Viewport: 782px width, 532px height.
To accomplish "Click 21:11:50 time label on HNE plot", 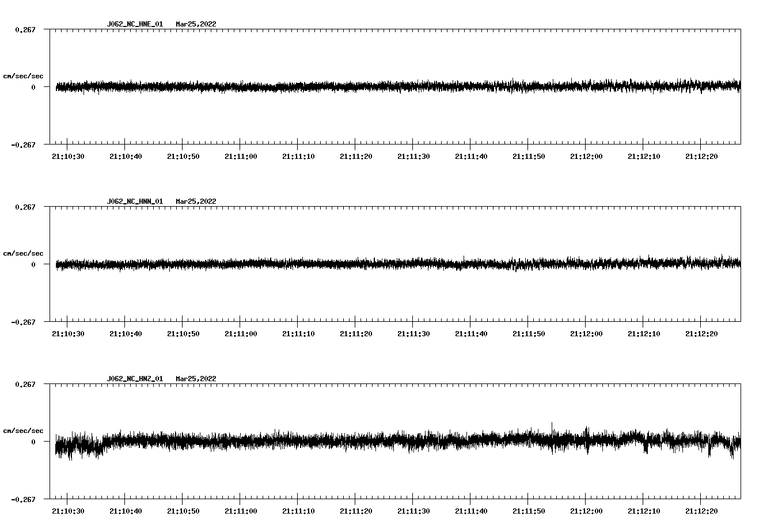I will point(529,157).
